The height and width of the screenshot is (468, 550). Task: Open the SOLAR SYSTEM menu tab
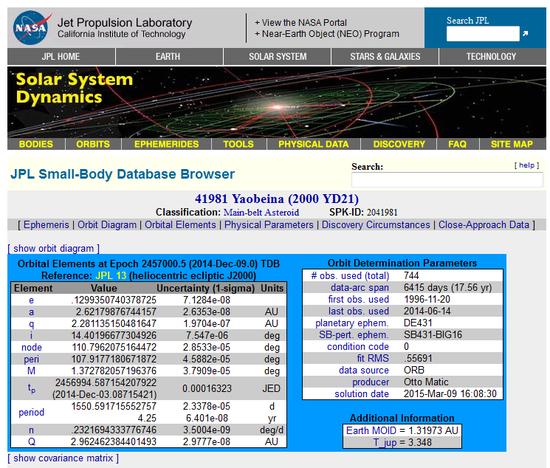click(x=277, y=56)
